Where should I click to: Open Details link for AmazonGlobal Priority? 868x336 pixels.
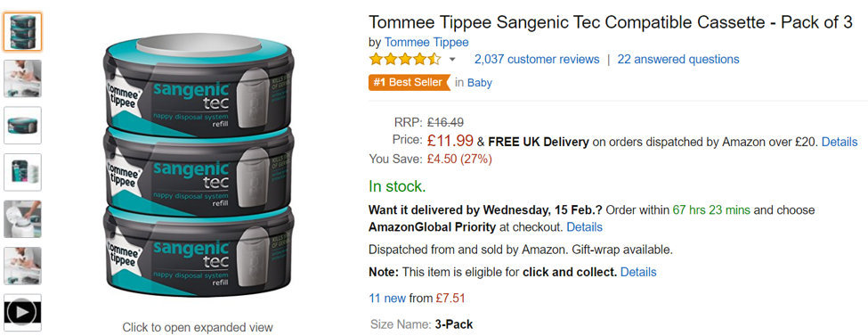coord(584,227)
